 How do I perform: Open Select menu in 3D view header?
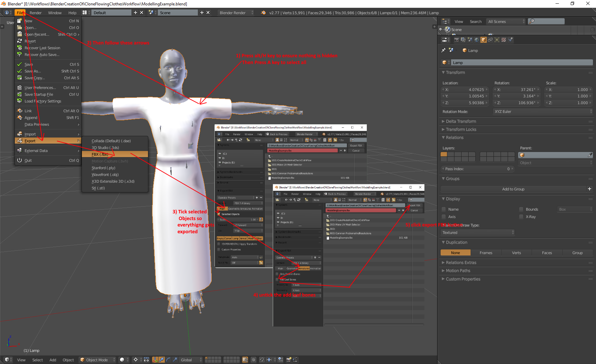click(x=37, y=360)
